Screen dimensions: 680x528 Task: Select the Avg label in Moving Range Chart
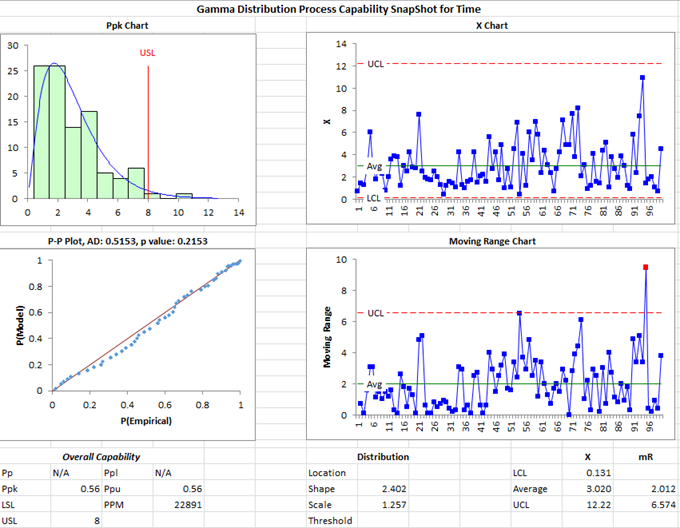click(x=374, y=384)
